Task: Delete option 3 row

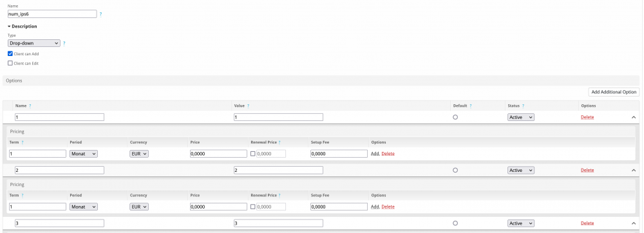Action: pyautogui.click(x=587, y=223)
